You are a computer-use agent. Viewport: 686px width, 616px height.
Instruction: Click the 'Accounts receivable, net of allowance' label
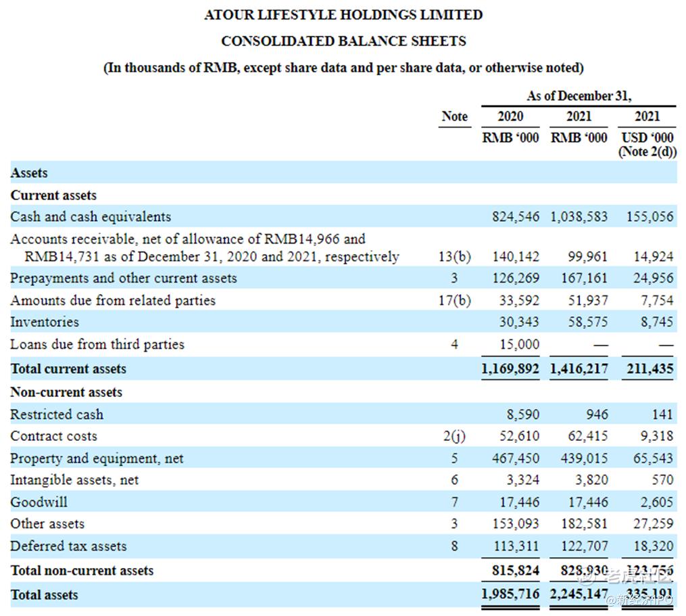[x=205, y=247]
